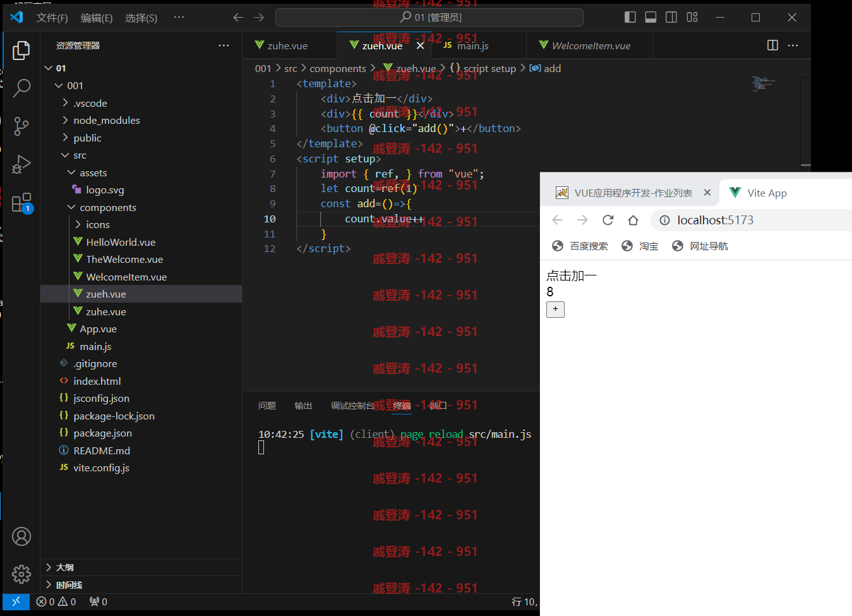Open 网址导航 bookmark
Screen dimensions: 852x616
click(700, 246)
